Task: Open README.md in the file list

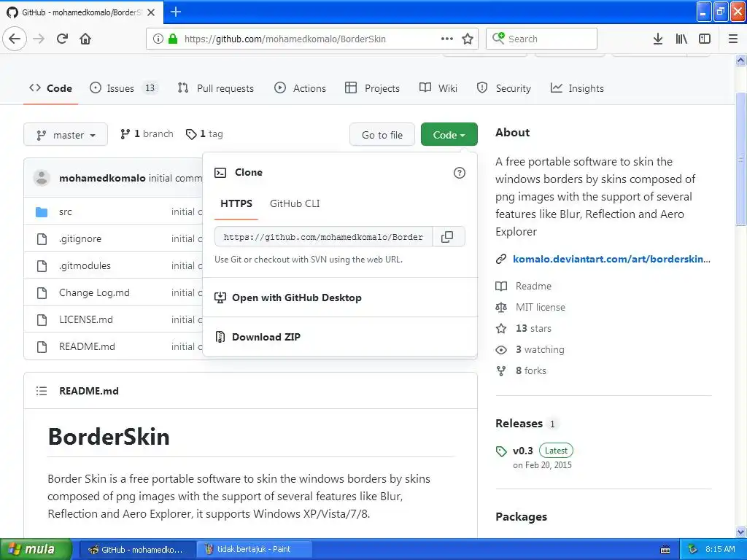Action: [x=87, y=346]
